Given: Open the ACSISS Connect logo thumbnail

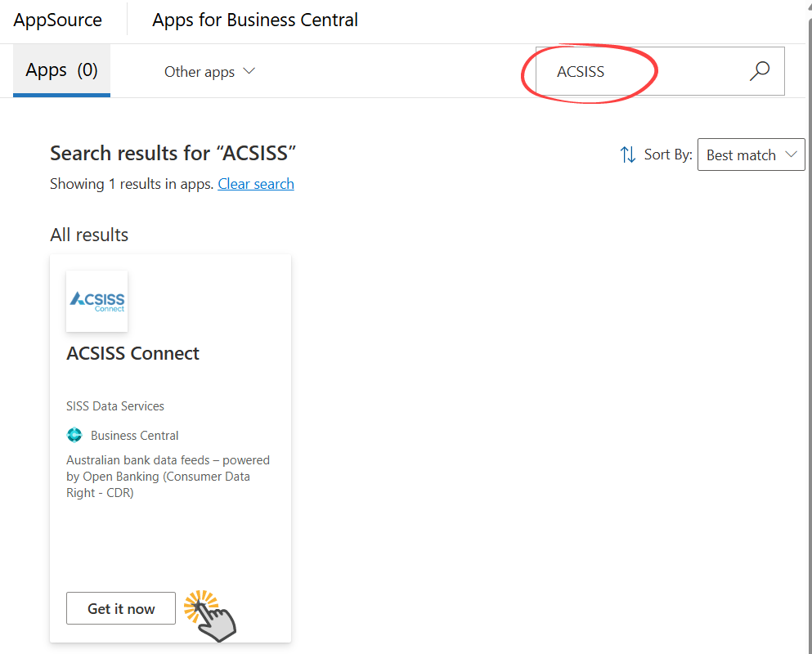Looking at the screenshot, I should pos(96,301).
